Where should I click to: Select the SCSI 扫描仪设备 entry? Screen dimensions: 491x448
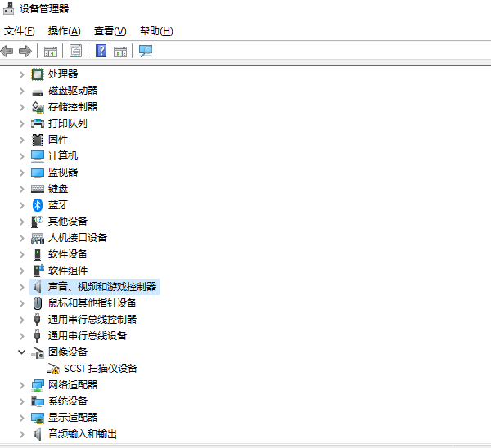tap(100, 369)
